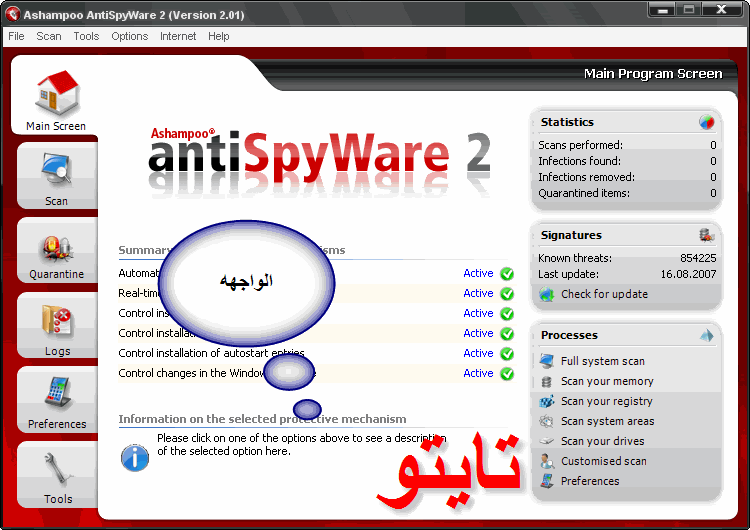Click the Scan your registry icon
750x530 pixels.
[547, 401]
